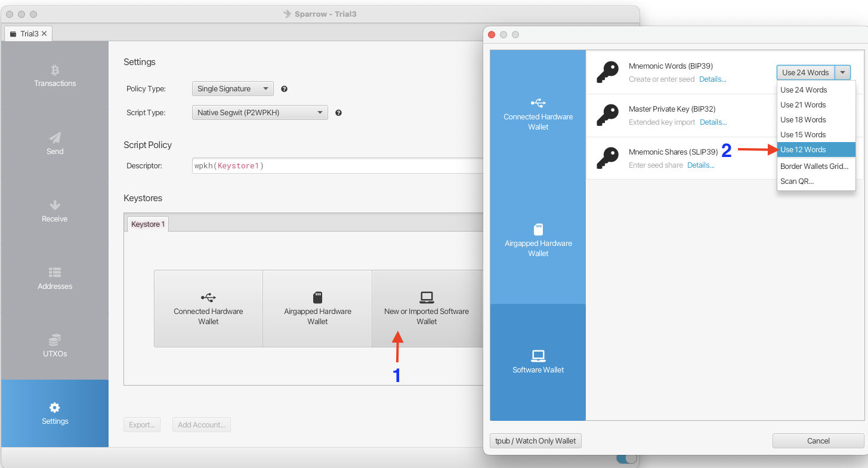Open the UTXOs sidebar section
This screenshot has height=468, width=868.
55,346
